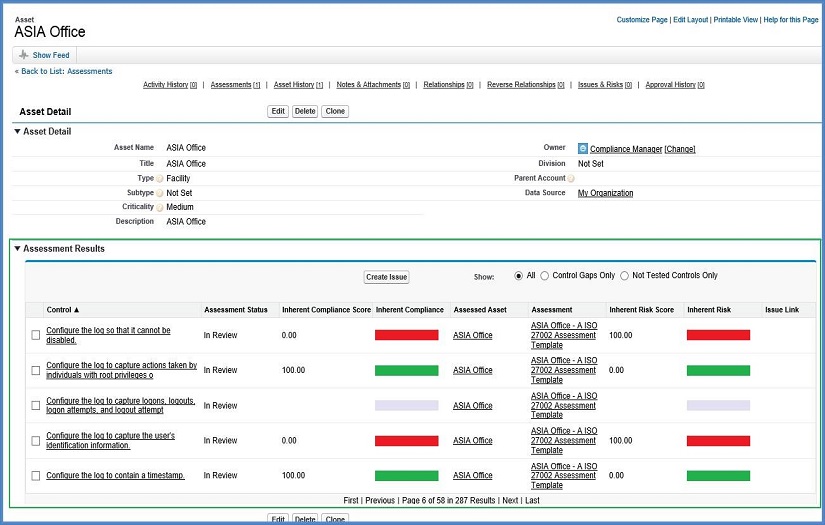Image resolution: width=825 pixels, height=525 pixels.
Task: Click the Control column sort arrow
Action: [77, 310]
